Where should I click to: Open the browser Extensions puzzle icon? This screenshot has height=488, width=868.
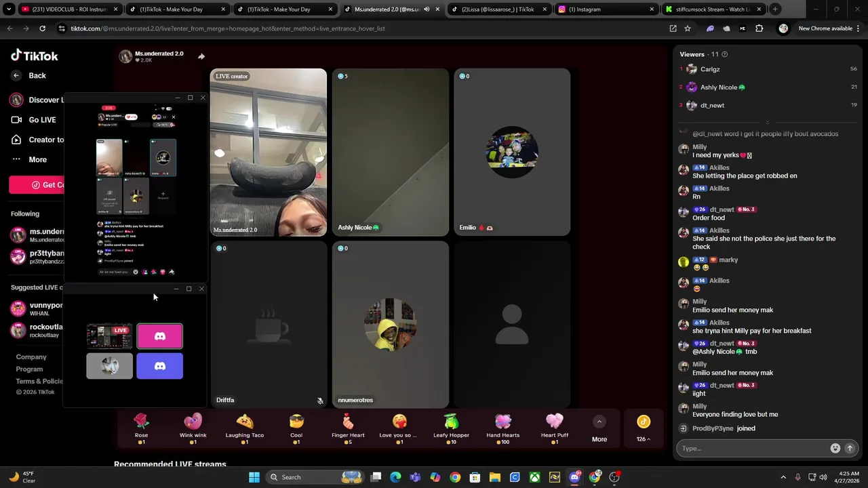(x=759, y=28)
